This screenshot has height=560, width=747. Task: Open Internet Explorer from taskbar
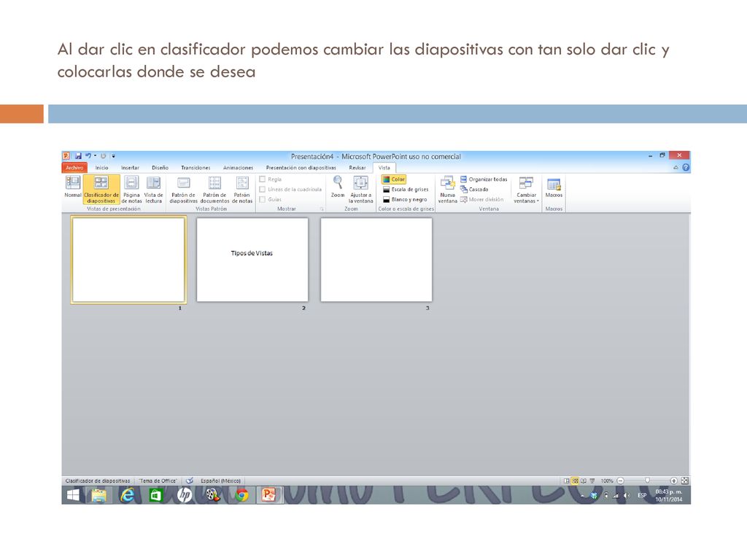click(x=127, y=495)
